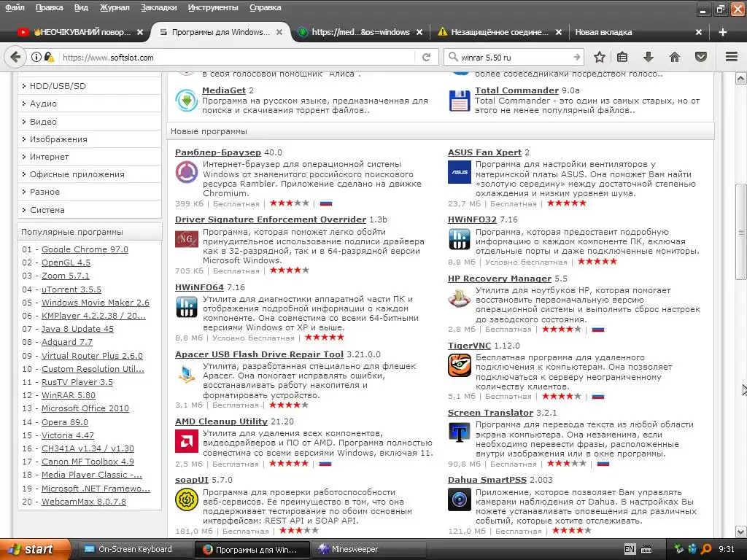Image resolution: width=747 pixels, height=560 pixels.
Task: Open the Журнал menu
Action: [115, 7]
